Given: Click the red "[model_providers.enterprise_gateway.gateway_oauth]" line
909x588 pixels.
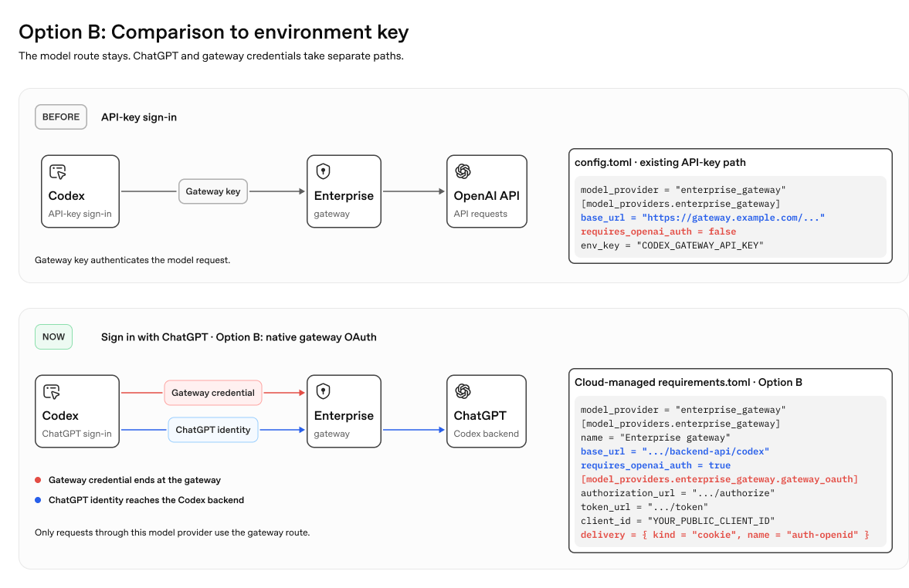Looking at the screenshot, I should 719,480.
